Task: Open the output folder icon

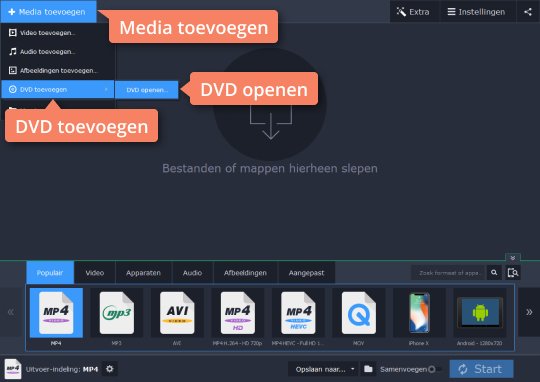Action: tap(368, 369)
